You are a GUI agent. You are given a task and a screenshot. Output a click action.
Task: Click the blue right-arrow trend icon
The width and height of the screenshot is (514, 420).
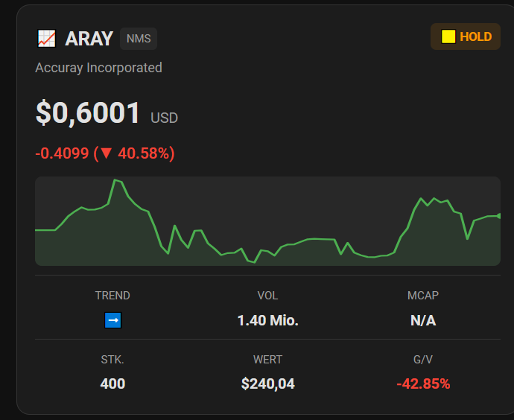[112, 320]
